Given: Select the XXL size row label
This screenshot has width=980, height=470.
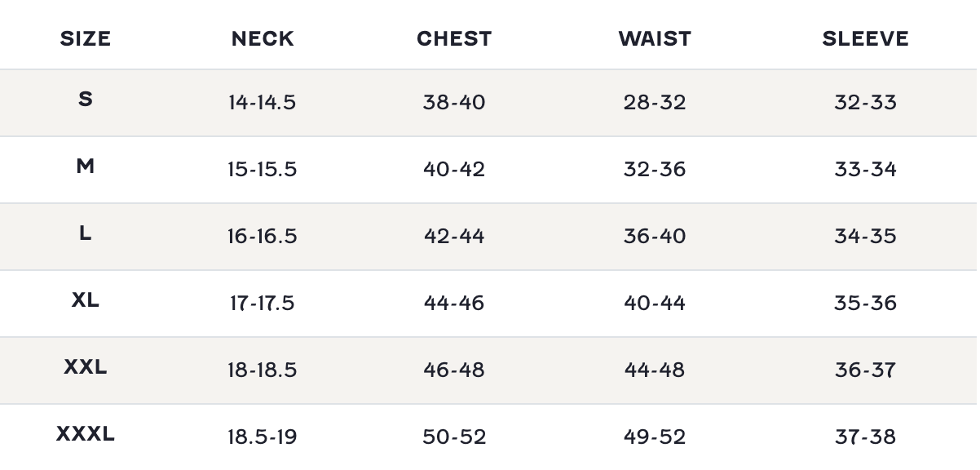Looking at the screenshot, I should click(x=86, y=367).
